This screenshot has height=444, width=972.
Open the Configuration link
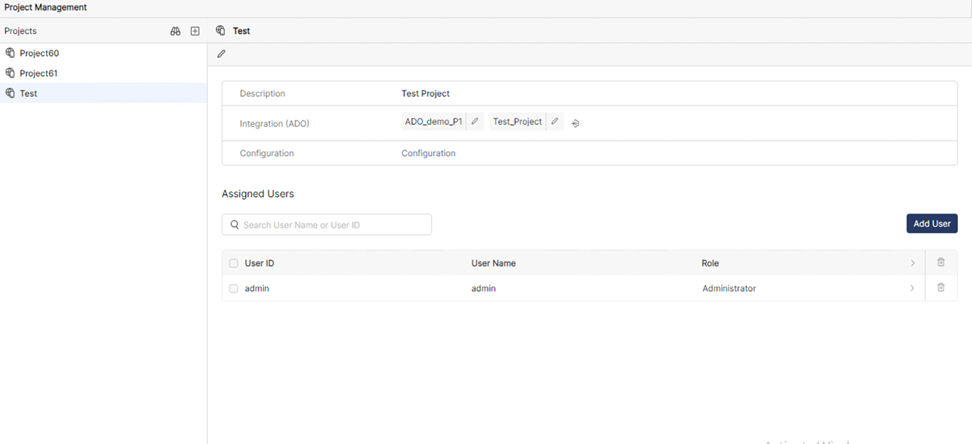(428, 153)
